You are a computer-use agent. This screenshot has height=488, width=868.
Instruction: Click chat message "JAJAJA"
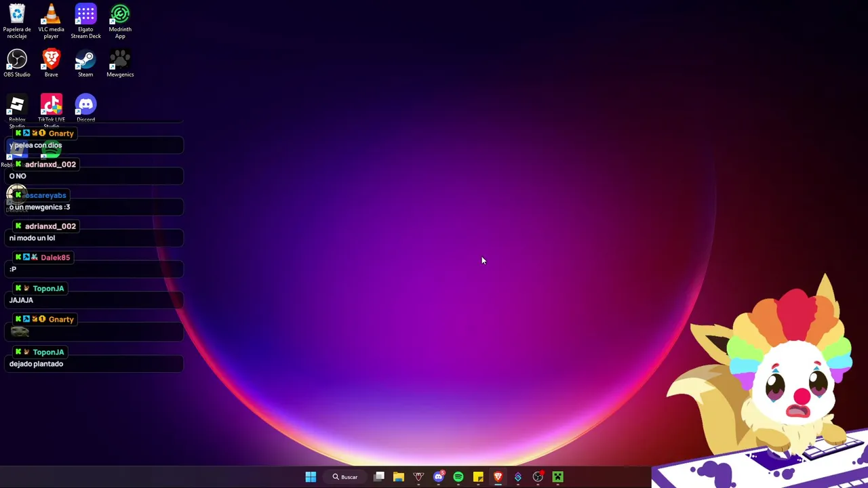tap(21, 300)
